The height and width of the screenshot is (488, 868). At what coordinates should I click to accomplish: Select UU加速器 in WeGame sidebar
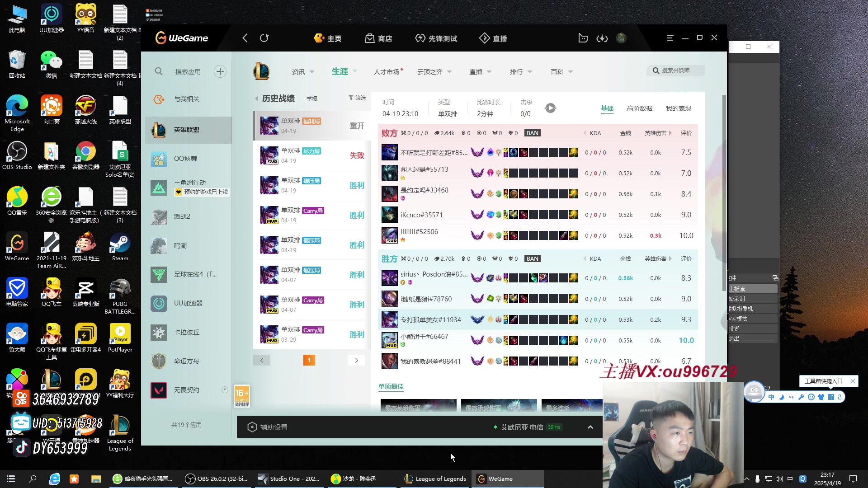pos(188,303)
